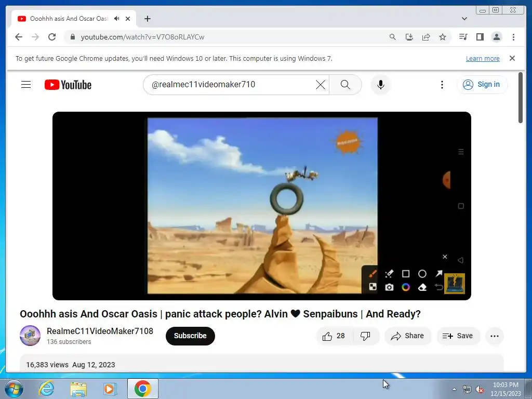Dislike this video
The width and height of the screenshot is (532, 399).
(x=365, y=336)
